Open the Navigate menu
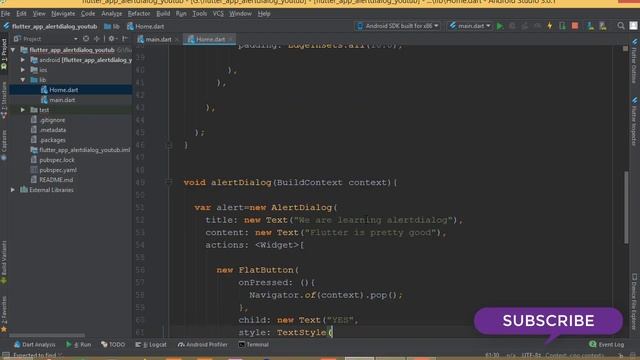Screen dimensions: 640x360 [63, 13]
